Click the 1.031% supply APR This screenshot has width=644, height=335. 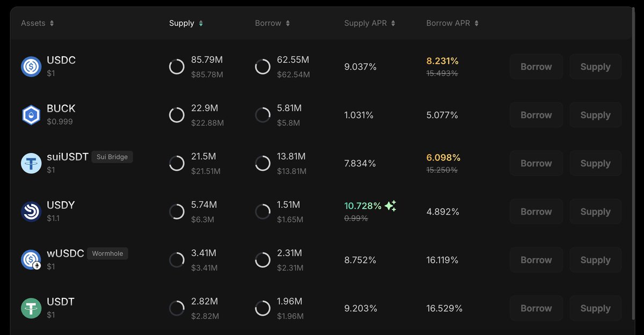[358, 115]
